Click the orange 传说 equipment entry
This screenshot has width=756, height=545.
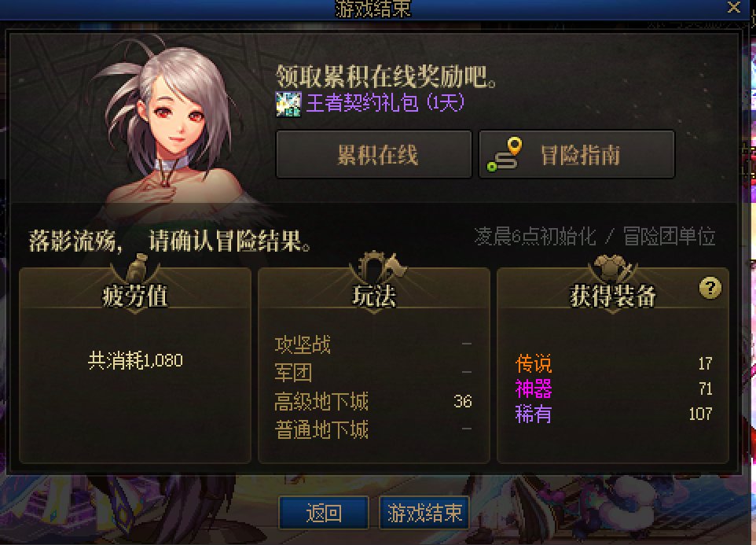pos(534,363)
